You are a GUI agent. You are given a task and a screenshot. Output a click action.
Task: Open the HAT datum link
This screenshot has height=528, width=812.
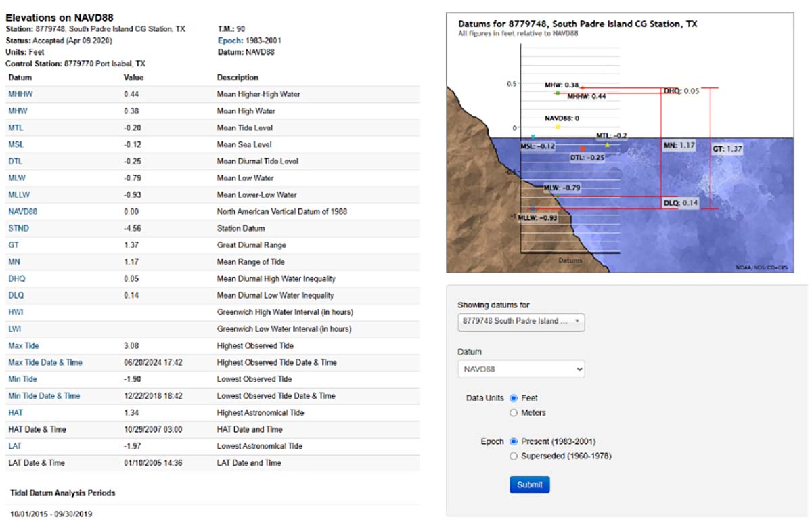pyautogui.click(x=14, y=412)
